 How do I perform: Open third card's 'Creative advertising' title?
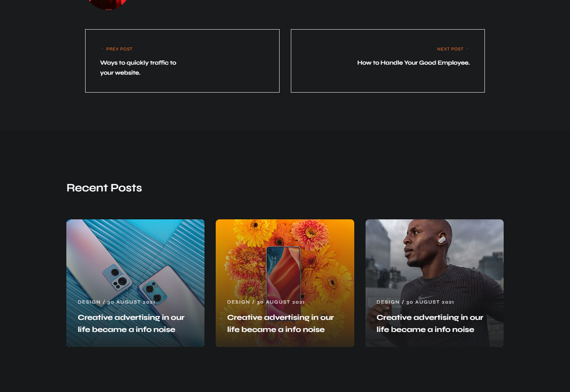click(430, 323)
